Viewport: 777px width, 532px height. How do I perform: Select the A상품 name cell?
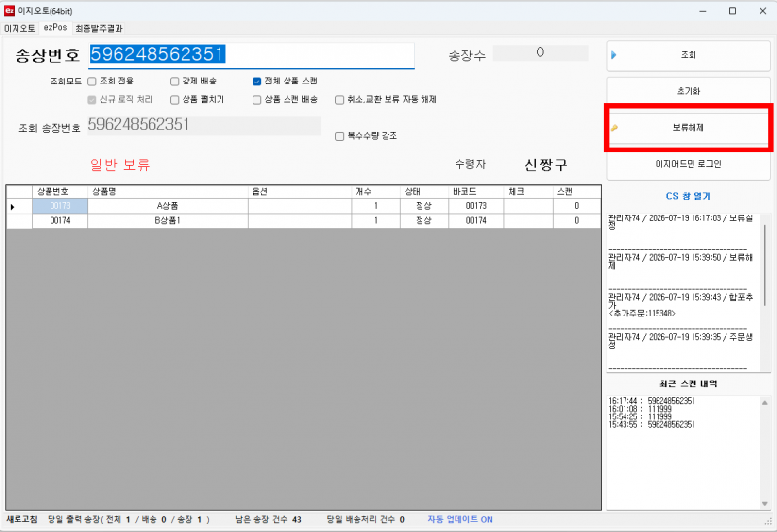167,206
